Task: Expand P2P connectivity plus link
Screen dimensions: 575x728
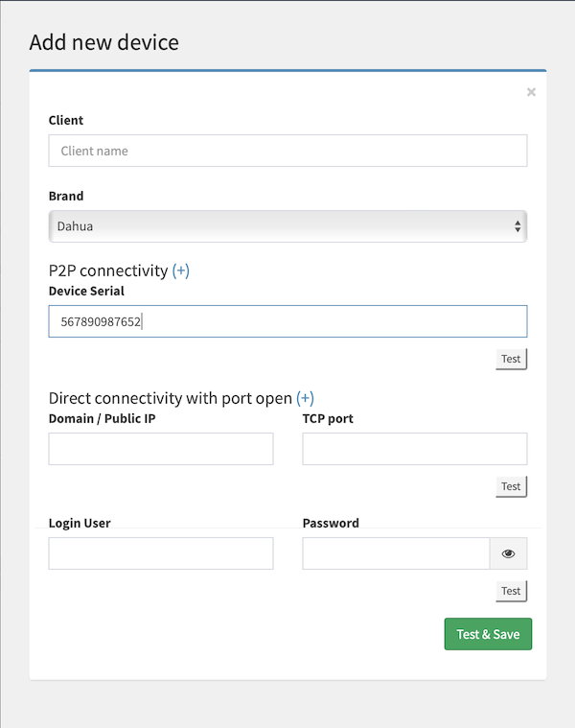Action: [x=180, y=271]
